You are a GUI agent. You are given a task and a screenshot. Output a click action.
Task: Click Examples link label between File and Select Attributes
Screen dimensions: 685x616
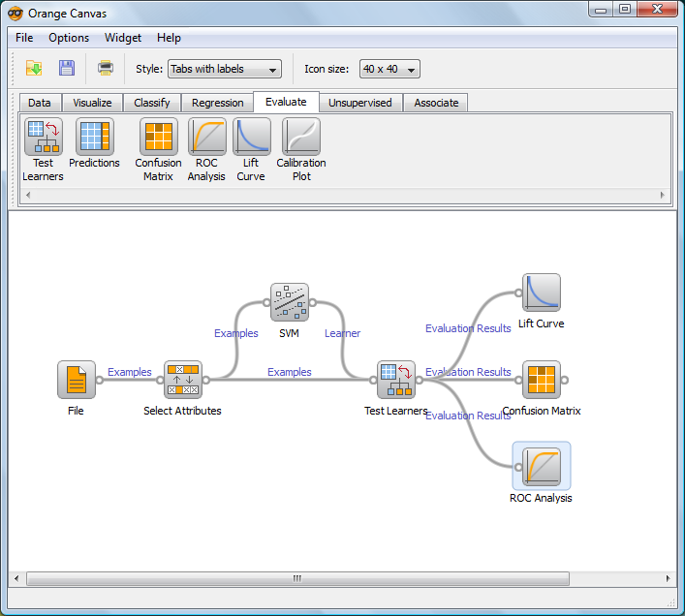click(130, 372)
